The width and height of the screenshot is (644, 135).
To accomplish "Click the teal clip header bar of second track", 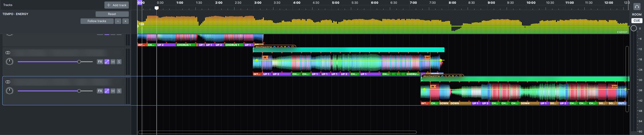I will [x=348, y=50].
